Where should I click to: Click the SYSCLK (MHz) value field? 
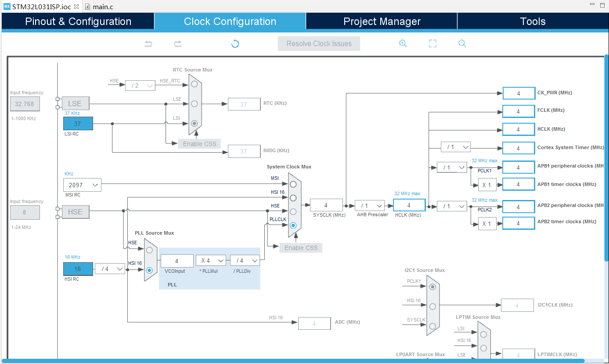coord(326,205)
